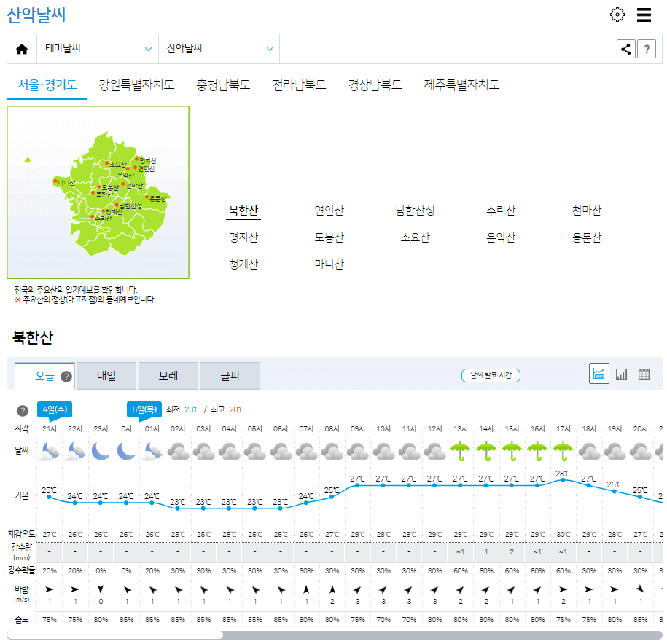Switch to bar chart view icon
The image size is (667, 644).
pos(620,373)
